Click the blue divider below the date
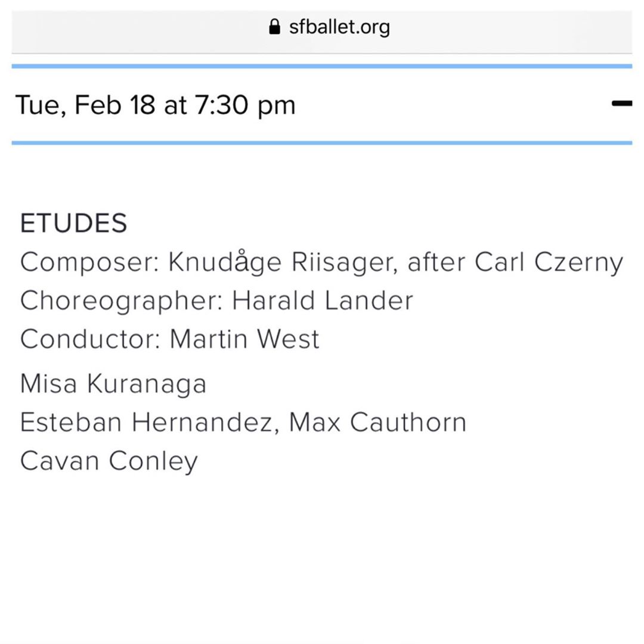 point(322,143)
